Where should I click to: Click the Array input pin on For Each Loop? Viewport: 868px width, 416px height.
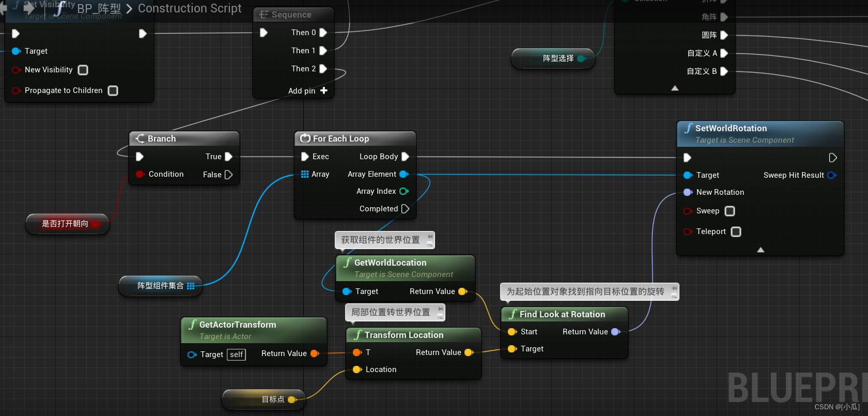[x=305, y=174]
